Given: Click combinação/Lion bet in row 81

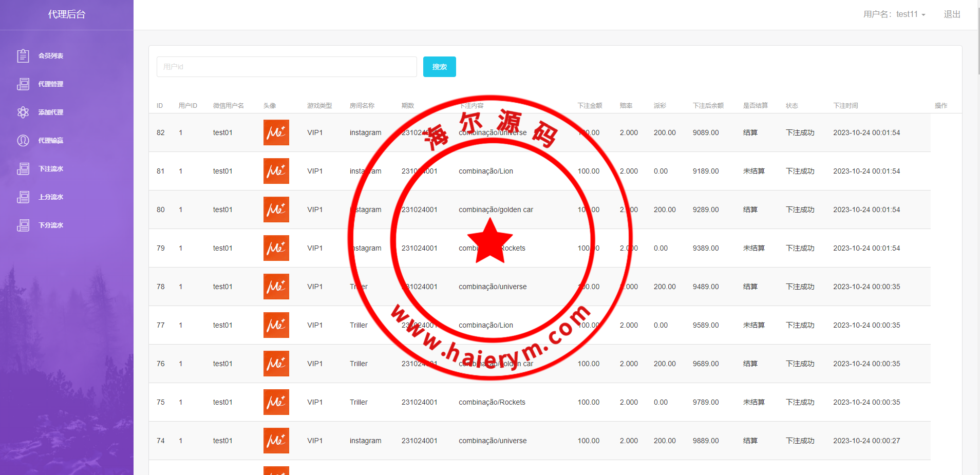Looking at the screenshot, I should pos(486,171).
